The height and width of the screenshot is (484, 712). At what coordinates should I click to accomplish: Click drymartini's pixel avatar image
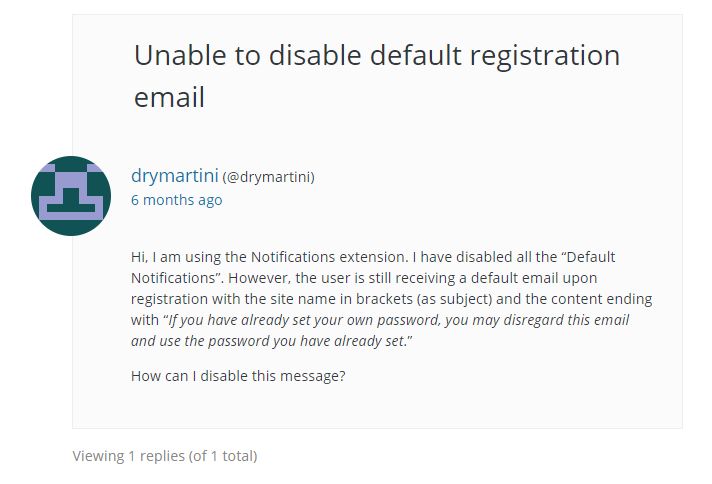click(x=71, y=196)
